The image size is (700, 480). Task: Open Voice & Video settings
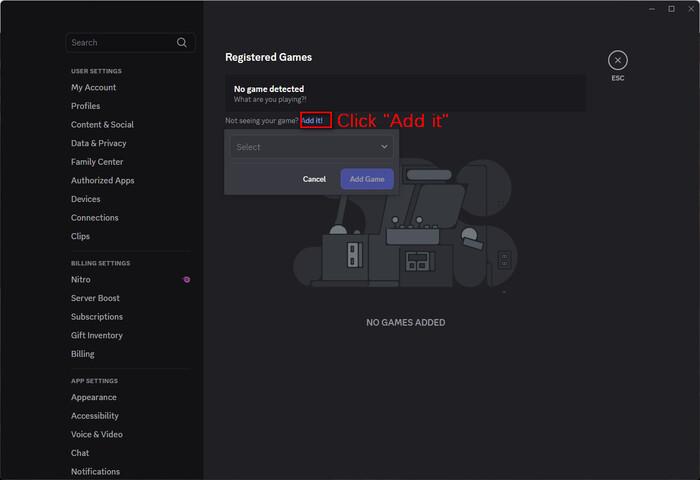click(97, 434)
